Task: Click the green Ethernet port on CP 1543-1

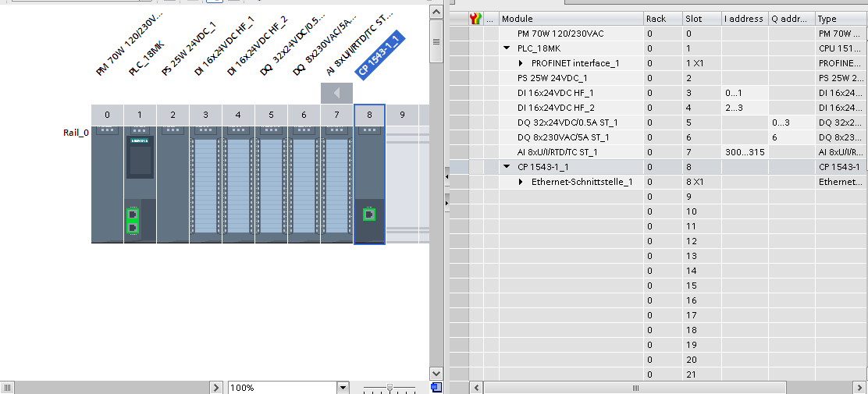Action: point(369,215)
